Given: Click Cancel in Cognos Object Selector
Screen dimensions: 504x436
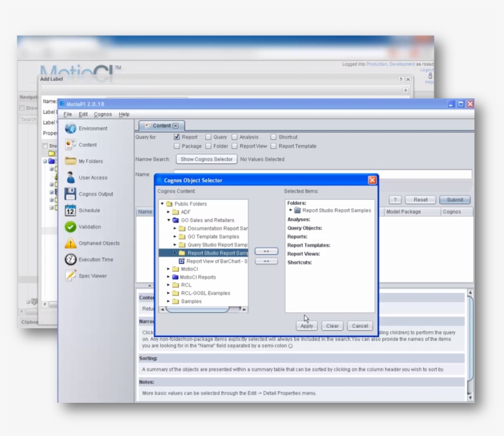Looking at the screenshot, I should (x=360, y=326).
